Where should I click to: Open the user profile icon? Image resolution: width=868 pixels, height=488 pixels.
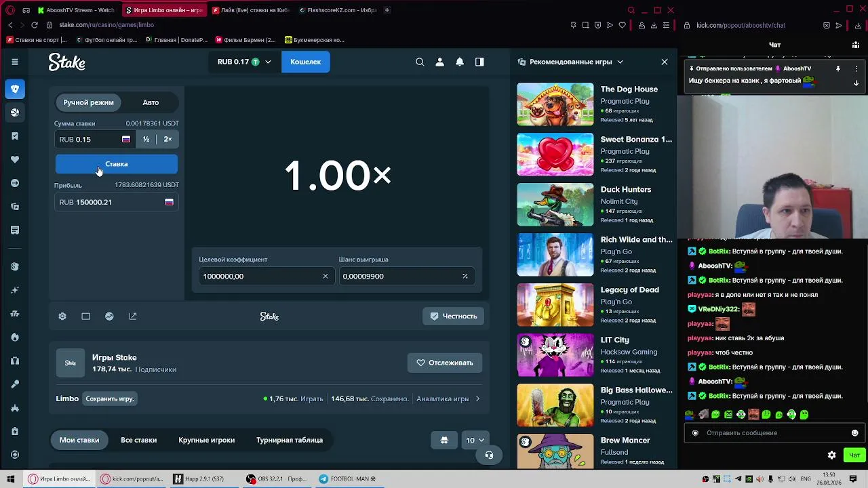pos(439,62)
